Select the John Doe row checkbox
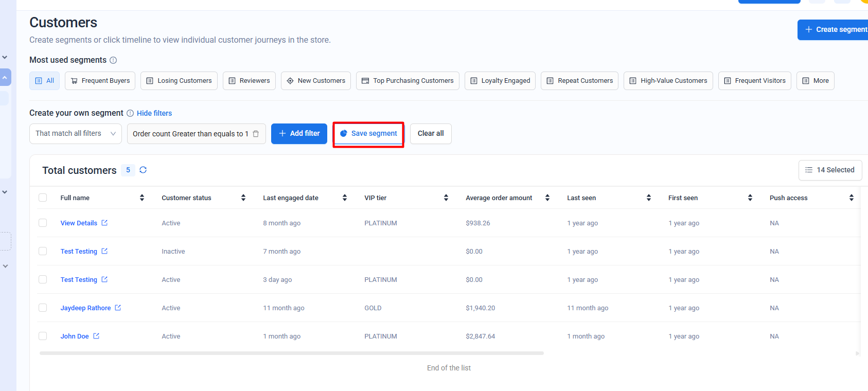868x391 pixels. (43, 336)
